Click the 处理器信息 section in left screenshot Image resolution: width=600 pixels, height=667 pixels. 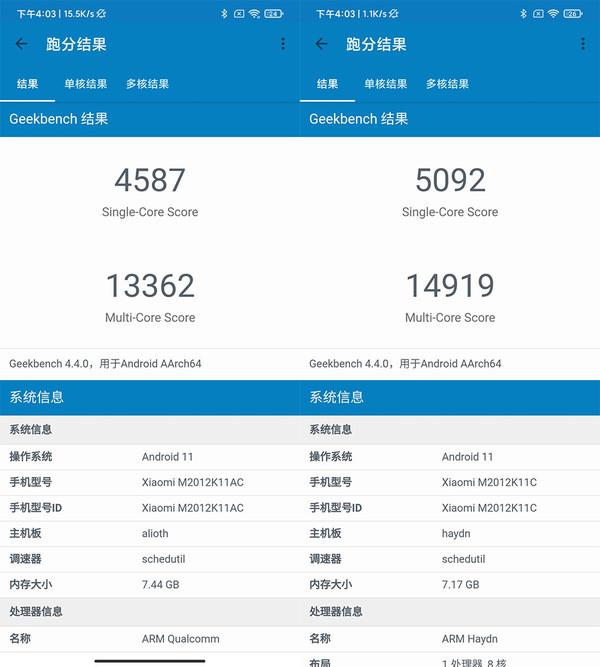[x=150, y=612]
